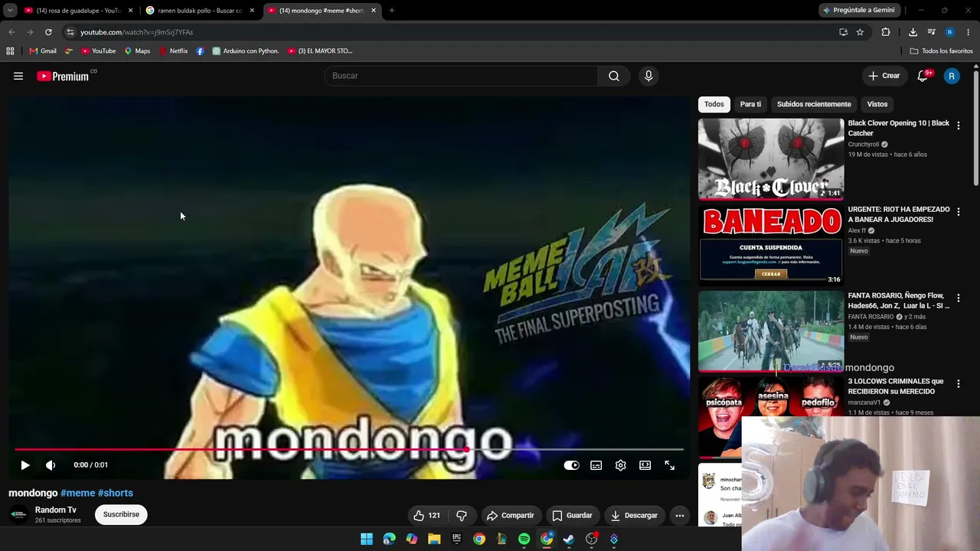Click the search magnifier button

click(614, 76)
